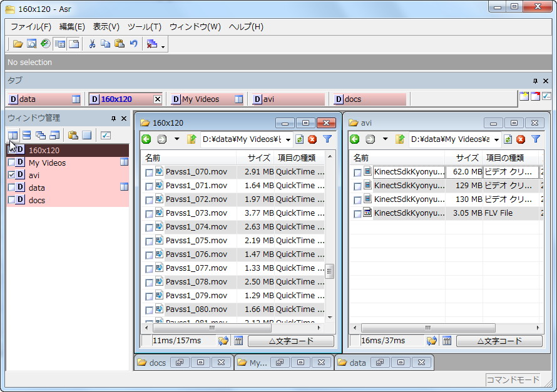
Task: Refresh the 160x120 window file list
Action: 299,139
